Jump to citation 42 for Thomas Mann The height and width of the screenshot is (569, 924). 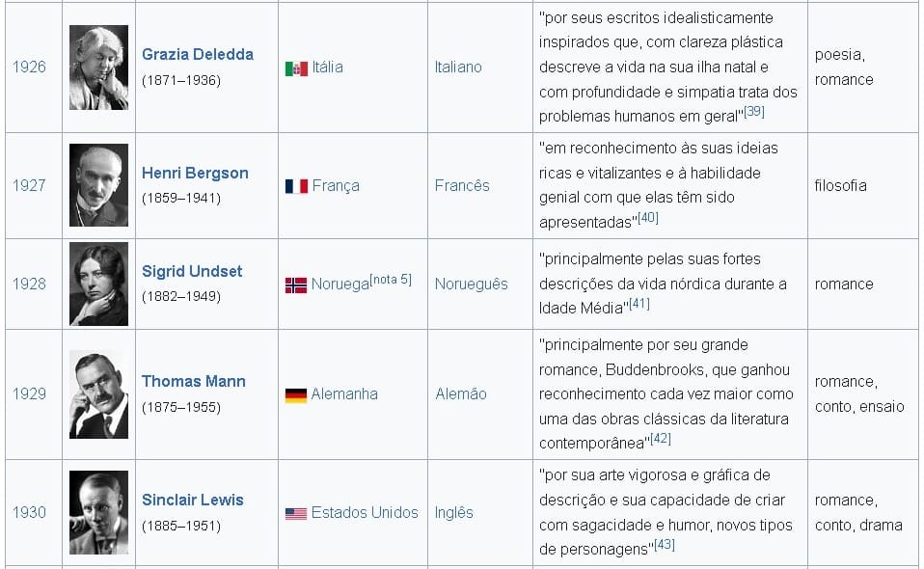(661, 439)
